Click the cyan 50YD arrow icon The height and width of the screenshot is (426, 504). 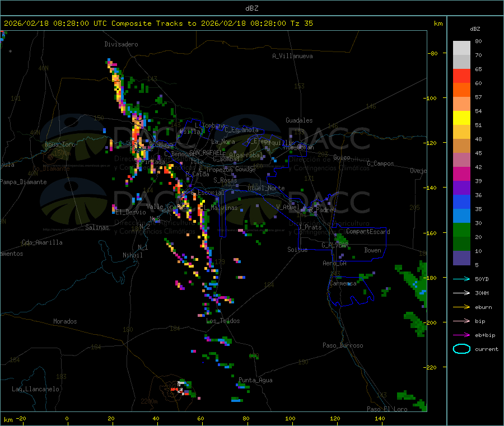coord(461,279)
